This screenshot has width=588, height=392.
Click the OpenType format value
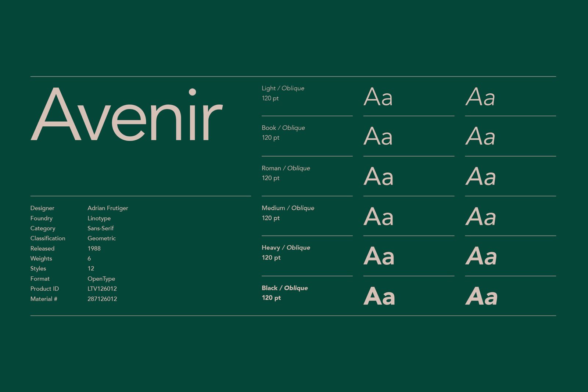point(101,278)
